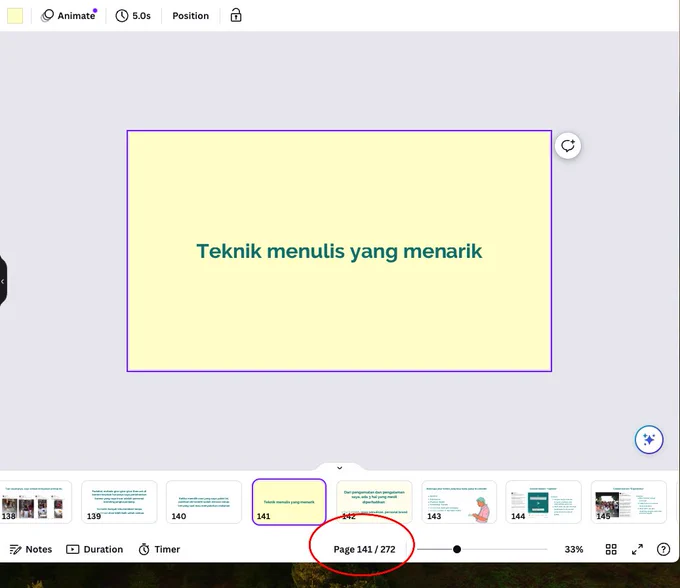This screenshot has height=588, width=680.
Task: Toggle the page lock icon
Action: pos(236,15)
